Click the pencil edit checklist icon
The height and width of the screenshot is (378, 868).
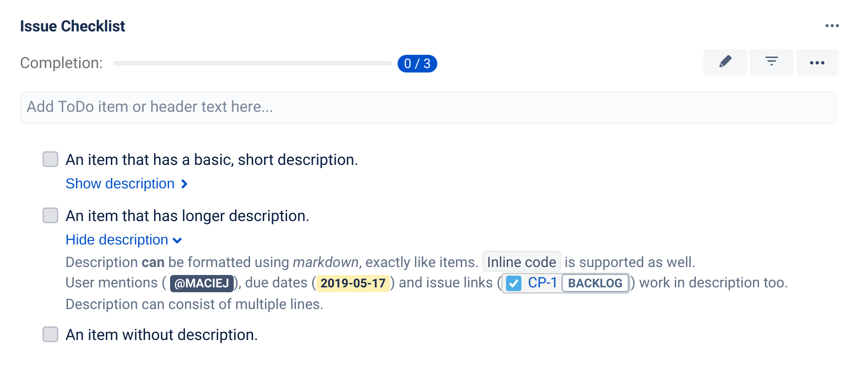click(x=725, y=62)
